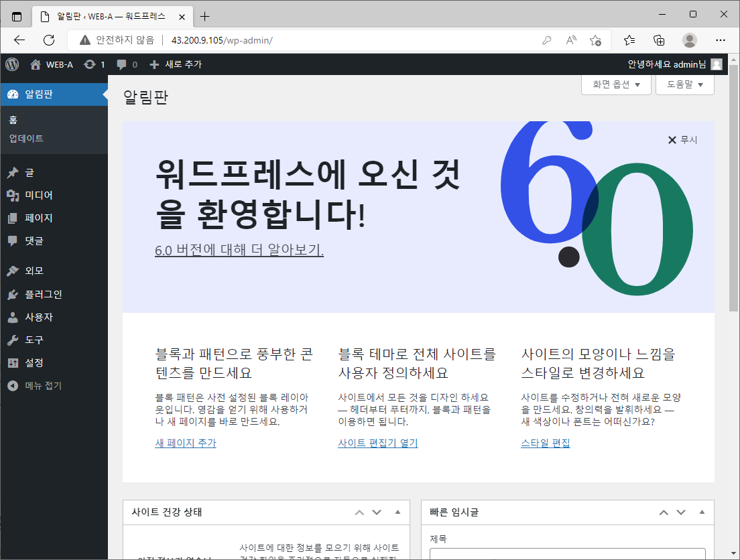The height and width of the screenshot is (560, 740).
Task: Open 댓글 comments icon in sidebar
Action: click(x=13, y=240)
